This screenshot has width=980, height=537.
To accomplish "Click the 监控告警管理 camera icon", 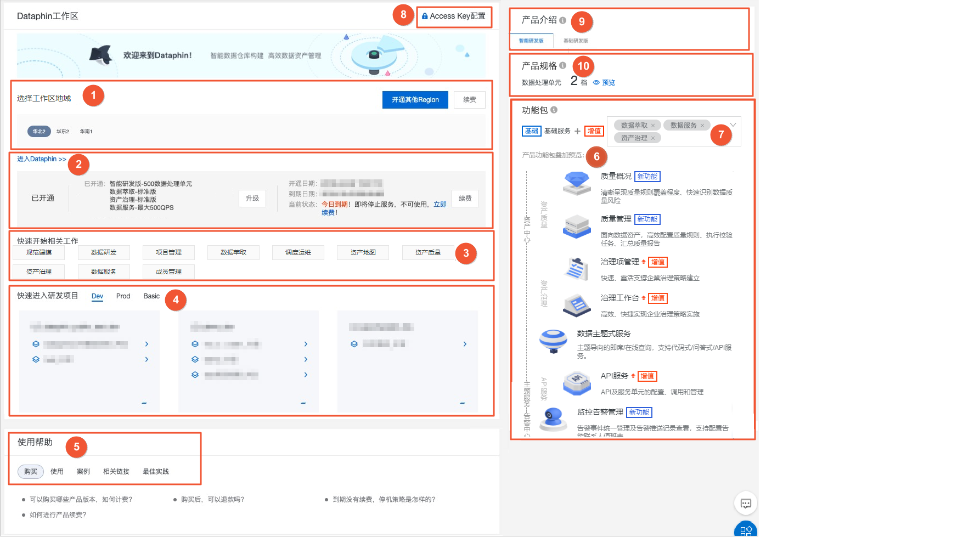I will click(553, 419).
